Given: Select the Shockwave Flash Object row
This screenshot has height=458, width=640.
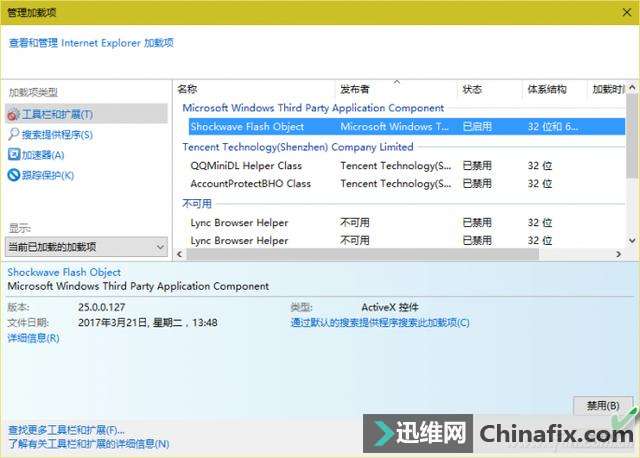Looking at the screenshot, I should tap(407, 127).
